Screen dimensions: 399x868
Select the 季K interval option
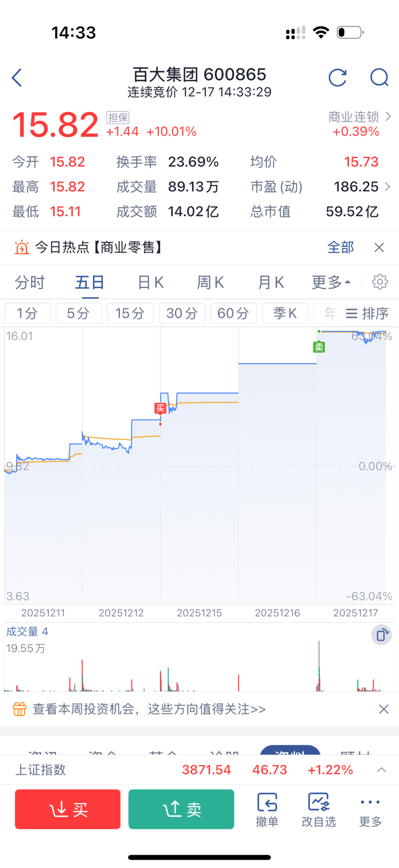coord(285,313)
